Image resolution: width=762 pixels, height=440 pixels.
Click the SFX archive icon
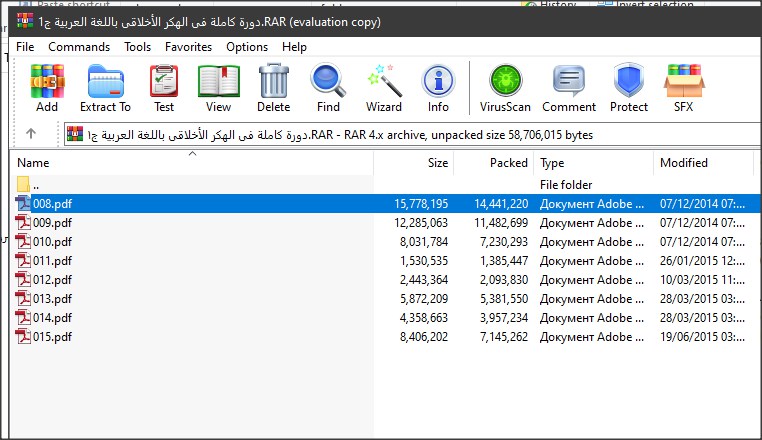684,81
